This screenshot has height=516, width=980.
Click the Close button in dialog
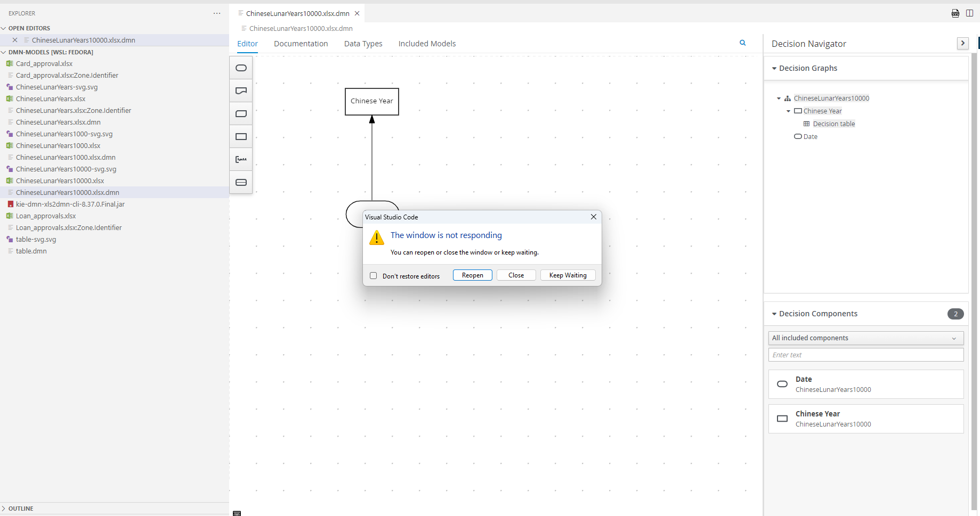coord(516,275)
